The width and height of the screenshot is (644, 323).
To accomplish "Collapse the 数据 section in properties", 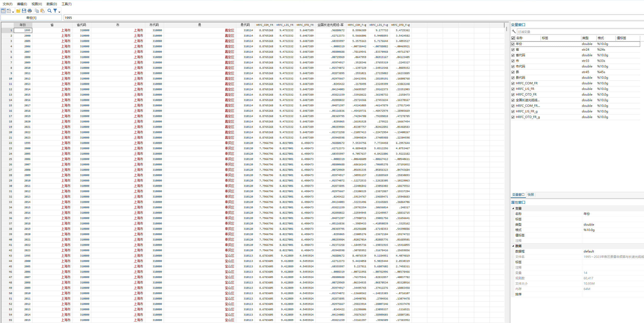I will (x=513, y=246).
